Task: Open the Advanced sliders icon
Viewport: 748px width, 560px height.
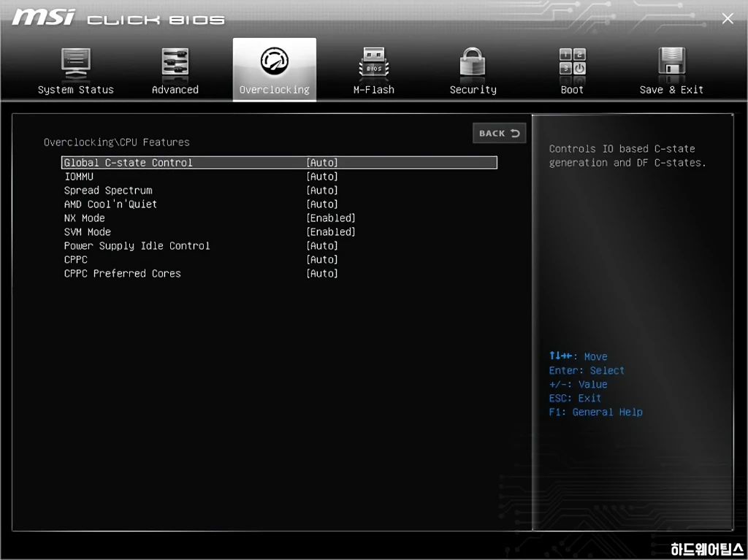Action: [x=175, y=63]
